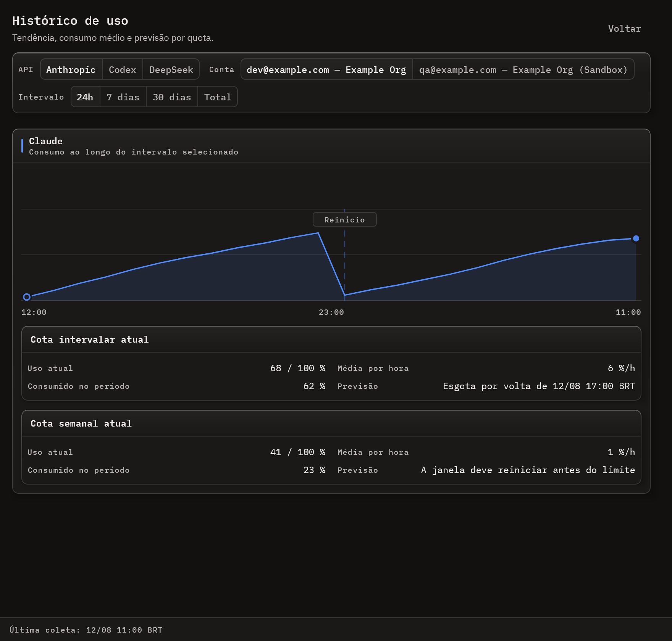
Task: Click the Claude chart title
Action: pyautogui.click(x=46, y=141)
